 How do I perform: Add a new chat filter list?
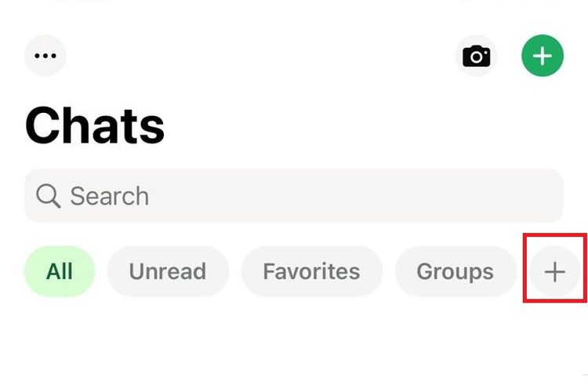point(554,272)
